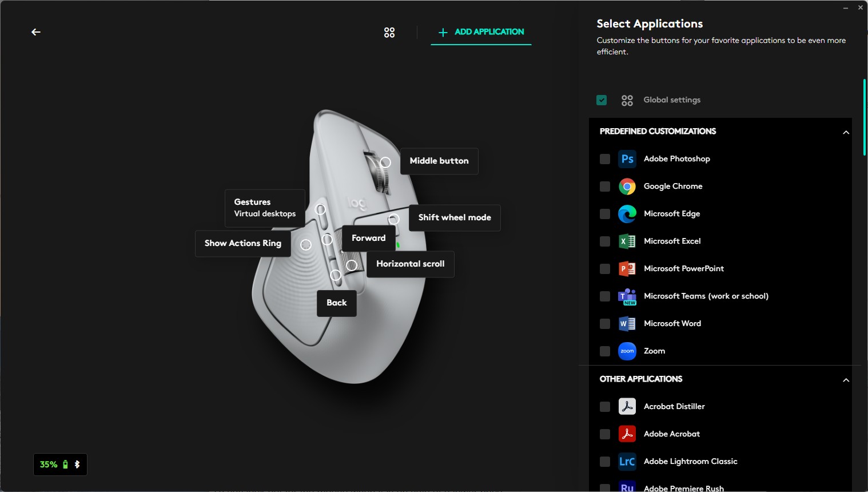
Task: Tick the Microsoft Word checkbox
Action: click(605, 324)
